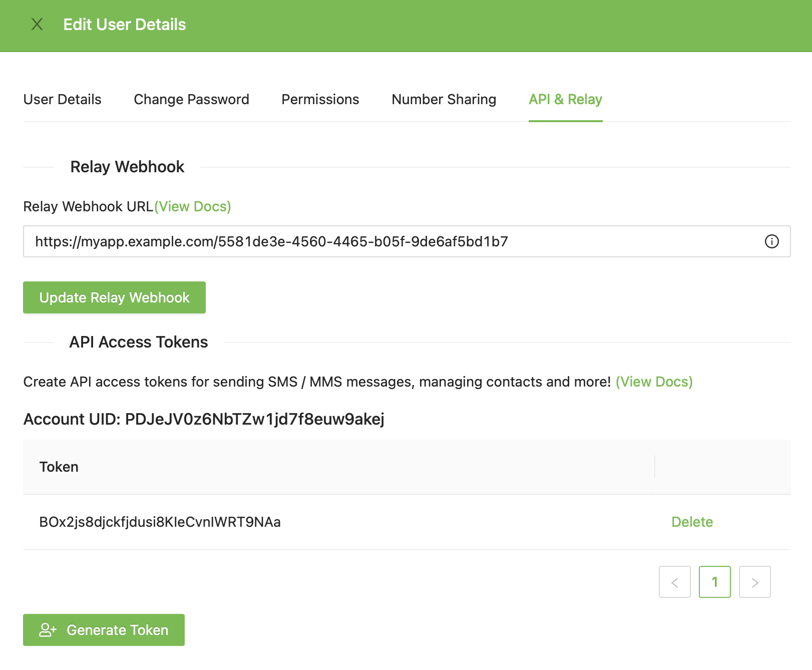812x670 pixels.
Task: Close the Edit User Details panel
Action: pos(37,24)
